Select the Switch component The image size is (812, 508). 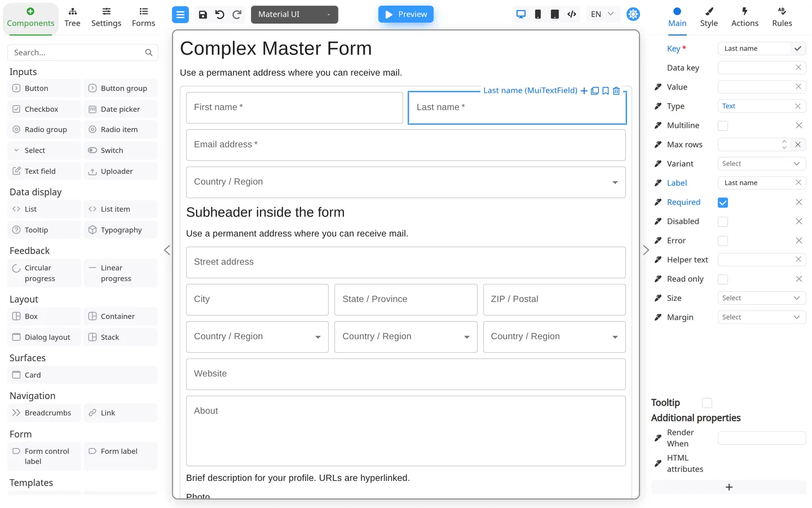(121, 151)
